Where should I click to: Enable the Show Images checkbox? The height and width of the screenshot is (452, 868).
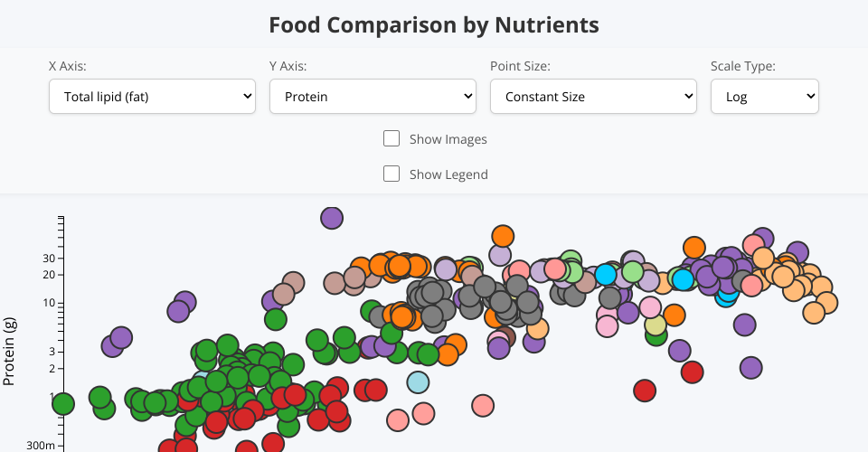(392, 138)
